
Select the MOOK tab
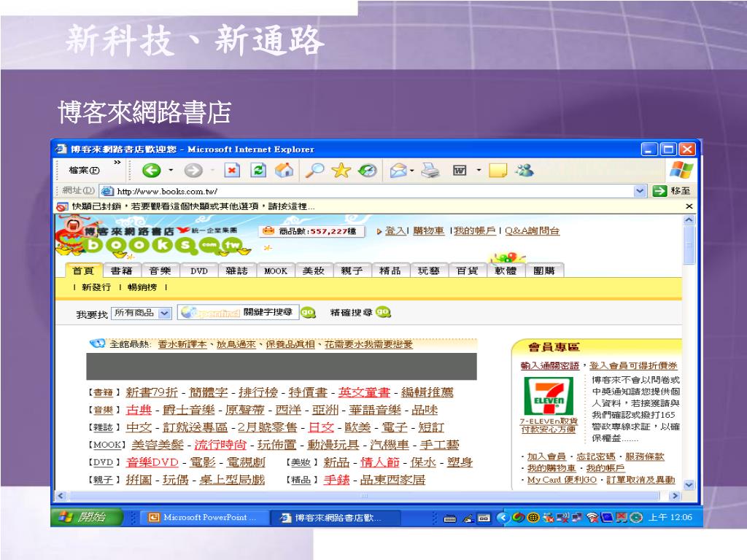tap(275, 271)
